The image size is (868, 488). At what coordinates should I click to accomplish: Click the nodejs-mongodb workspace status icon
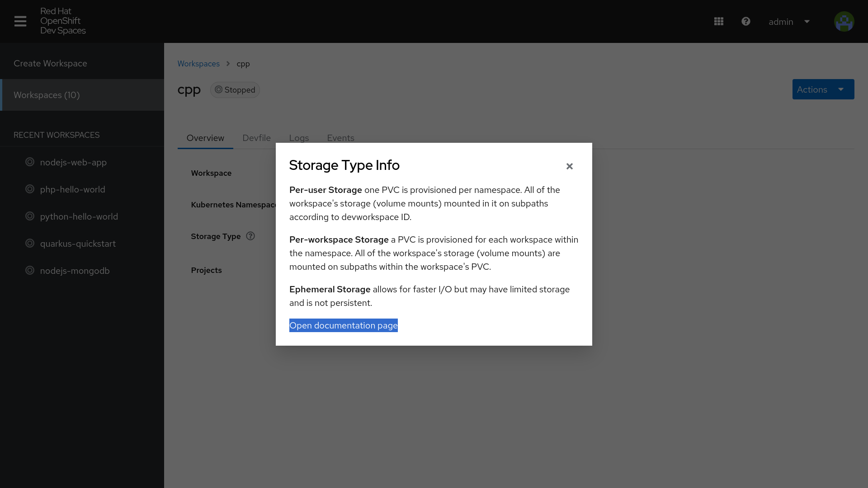(x=30, y=270)
